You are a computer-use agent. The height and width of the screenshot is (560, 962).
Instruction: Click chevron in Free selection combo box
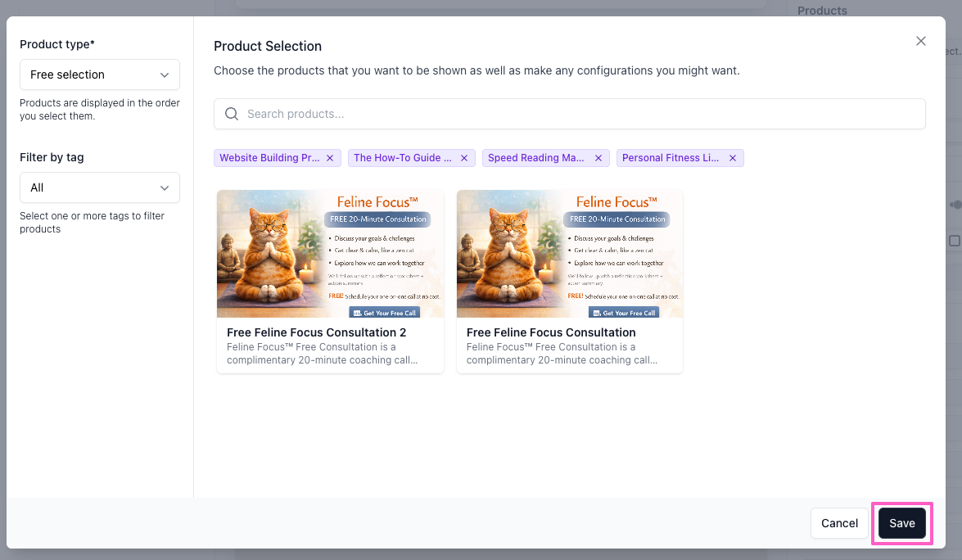point(165,75)
